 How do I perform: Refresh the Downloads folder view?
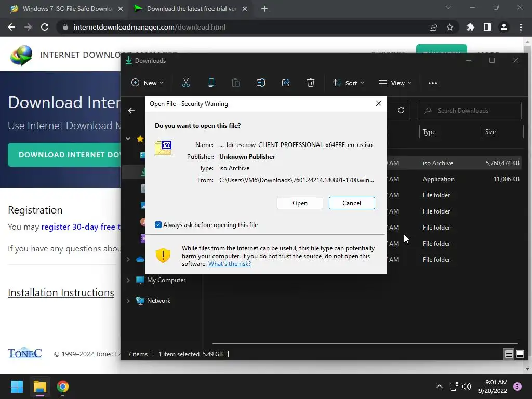(401, 110)
